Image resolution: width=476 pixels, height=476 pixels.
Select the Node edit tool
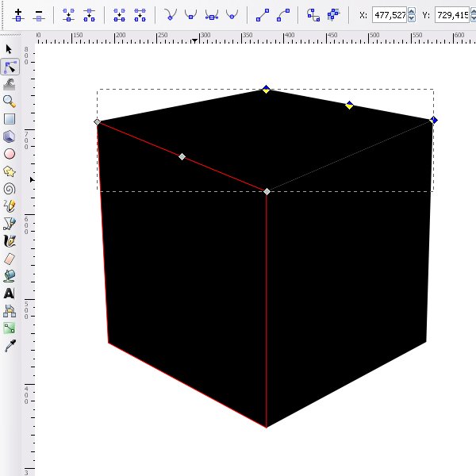tap(10, 67)
